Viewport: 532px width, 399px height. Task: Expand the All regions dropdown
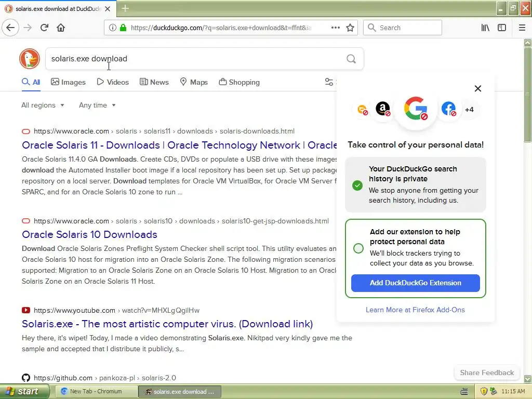(x=43, y=105)
